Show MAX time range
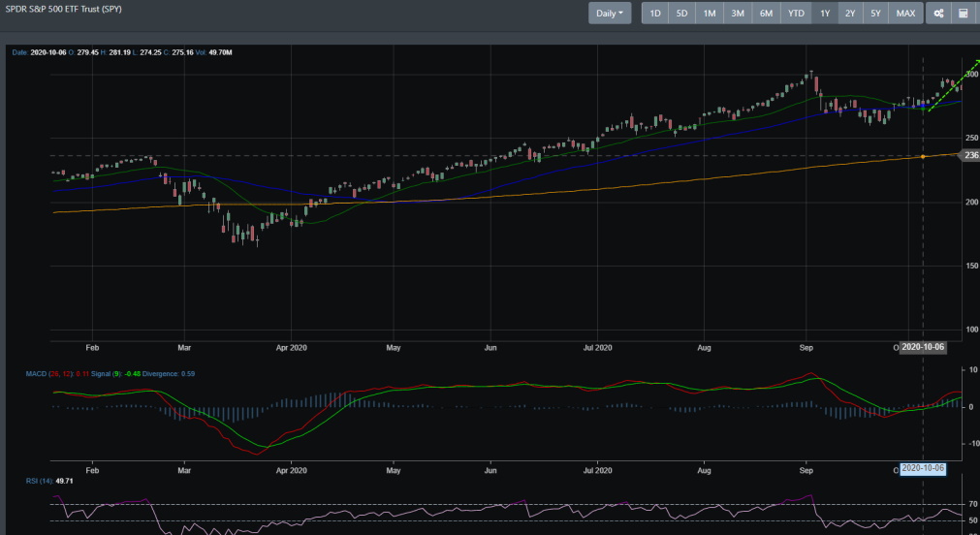The width and height of the screenshot is (980, 535). 905,14
